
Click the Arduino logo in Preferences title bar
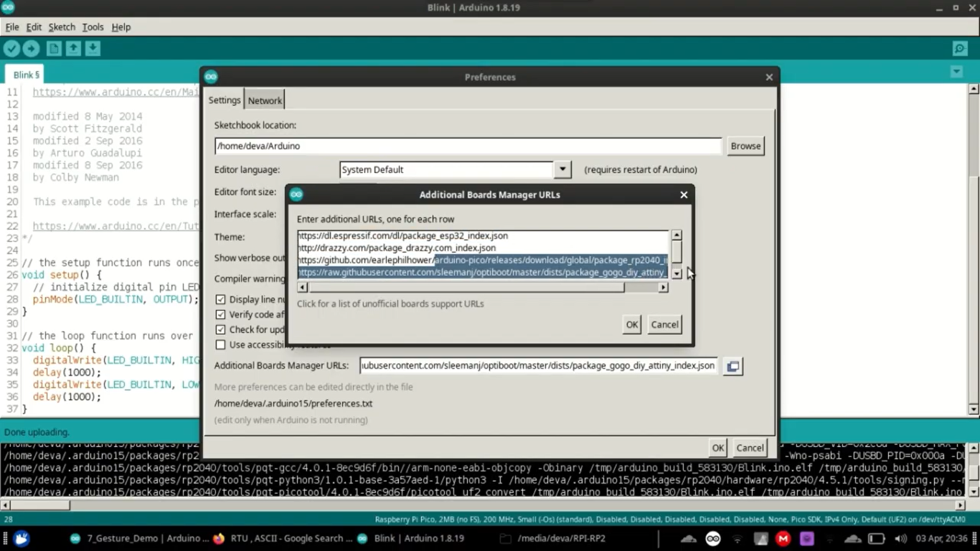click(211, 77)
